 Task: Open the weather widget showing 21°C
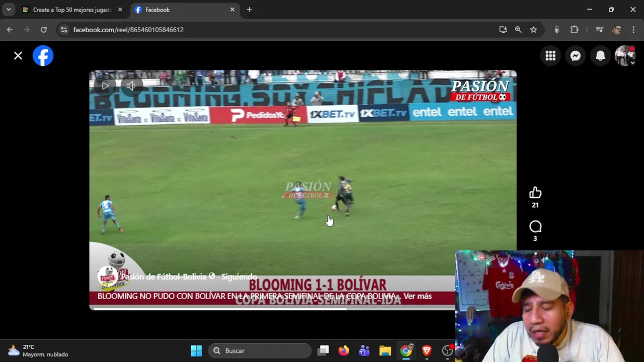pos(38,350)
